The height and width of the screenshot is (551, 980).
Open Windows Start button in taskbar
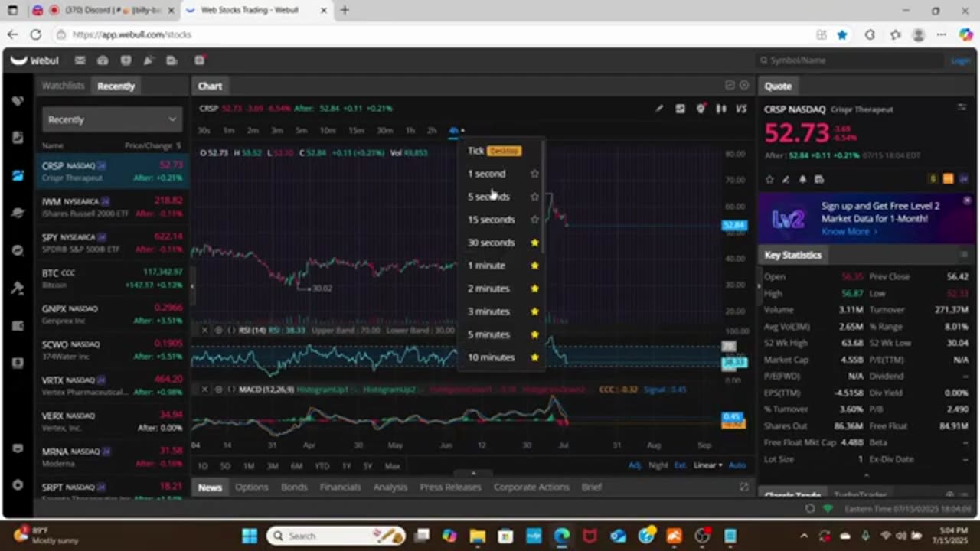click(x=249, y=536)
